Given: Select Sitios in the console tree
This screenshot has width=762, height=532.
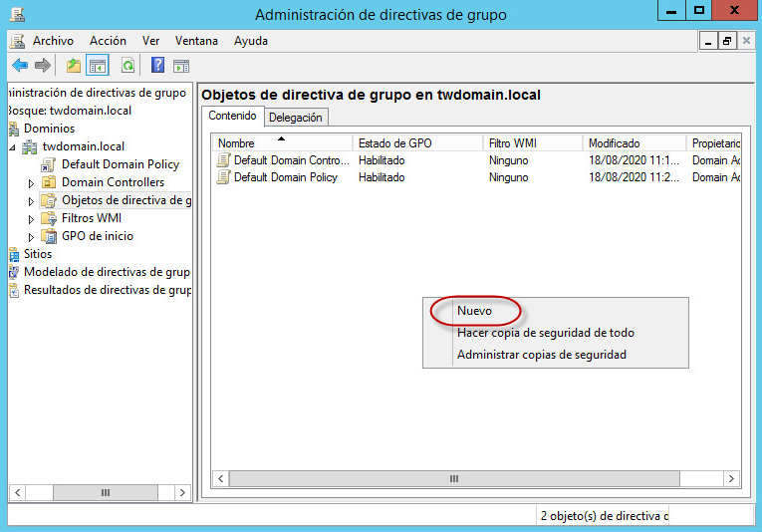Looking at the screenshot, I should tap(38, 254).
